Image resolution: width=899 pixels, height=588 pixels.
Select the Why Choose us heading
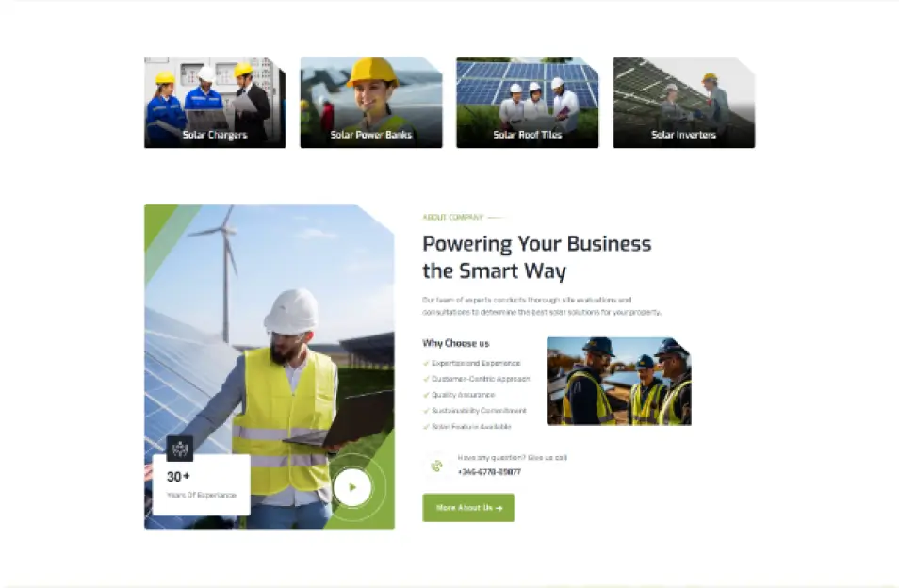pos(456,343)
